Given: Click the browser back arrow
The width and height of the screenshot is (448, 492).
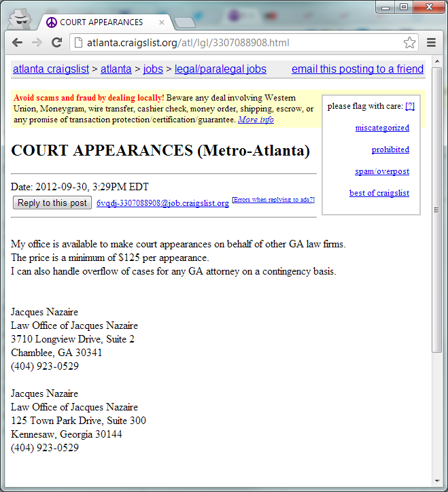Looking at the screenshot, I should (17, 43).
